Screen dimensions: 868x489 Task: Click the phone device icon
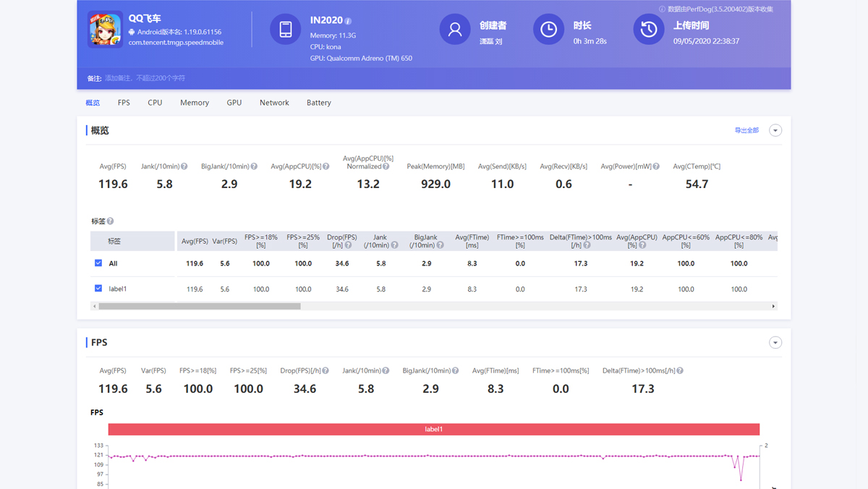coord(285,30)
